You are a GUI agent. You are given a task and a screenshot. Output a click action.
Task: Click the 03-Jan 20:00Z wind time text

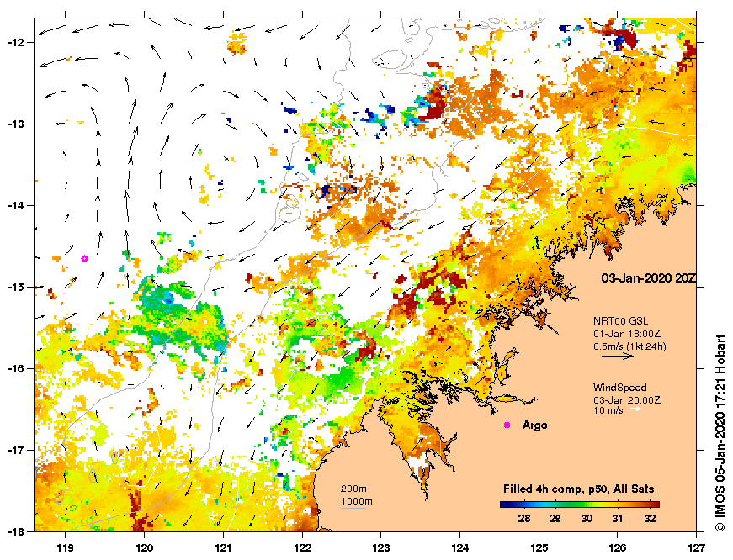click(626, 400)
